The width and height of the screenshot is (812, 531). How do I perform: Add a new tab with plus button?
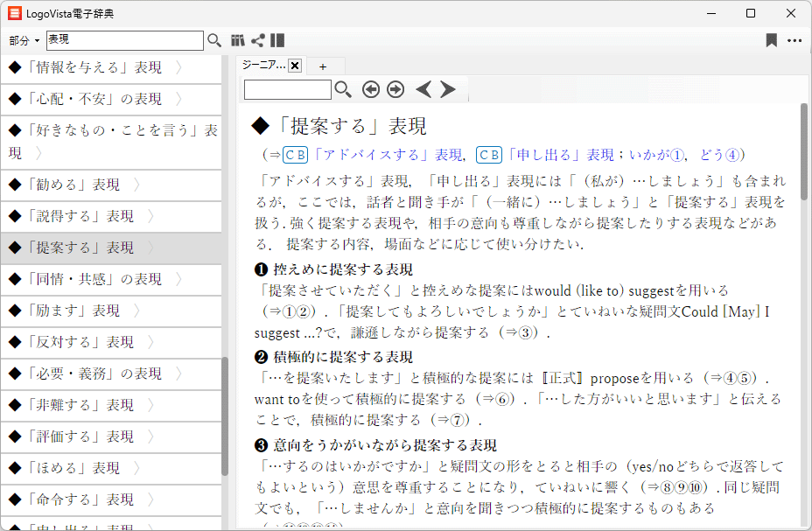(322, 66)
